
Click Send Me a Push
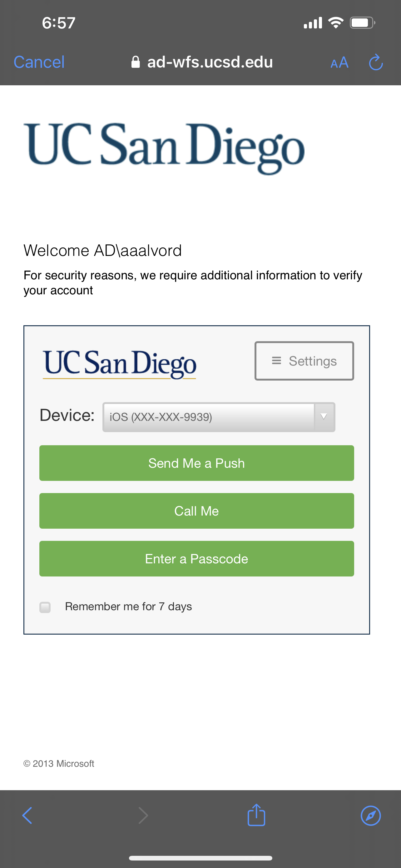click(x=197, y=463)
